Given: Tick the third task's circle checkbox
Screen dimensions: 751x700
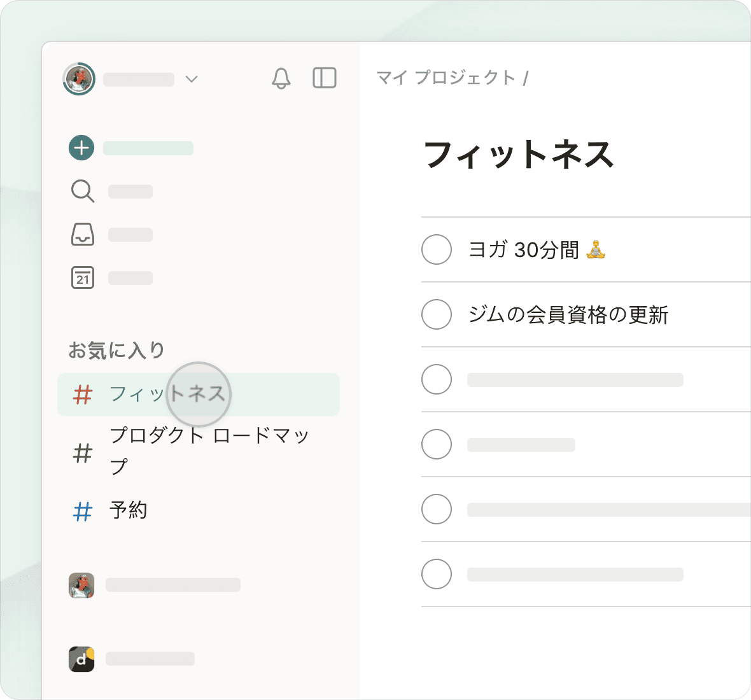Looking at the screenshot, I should [437, 379].
